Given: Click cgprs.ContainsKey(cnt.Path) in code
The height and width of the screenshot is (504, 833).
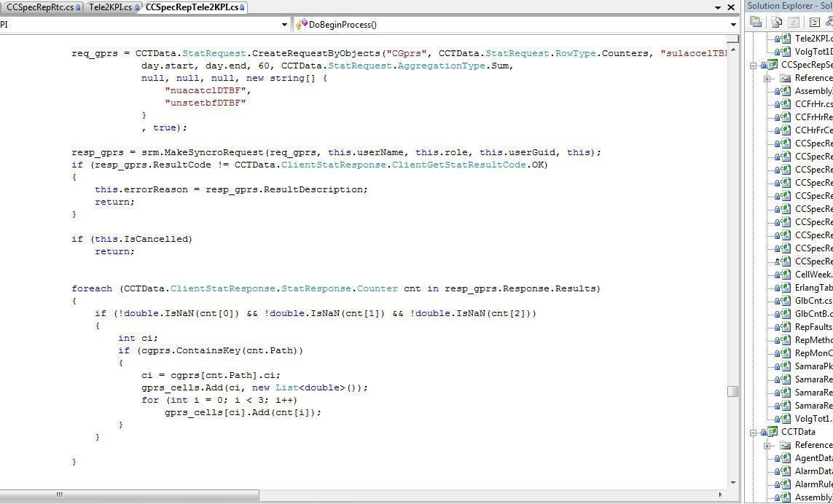Looking at the screenshot, I should 219,350.
